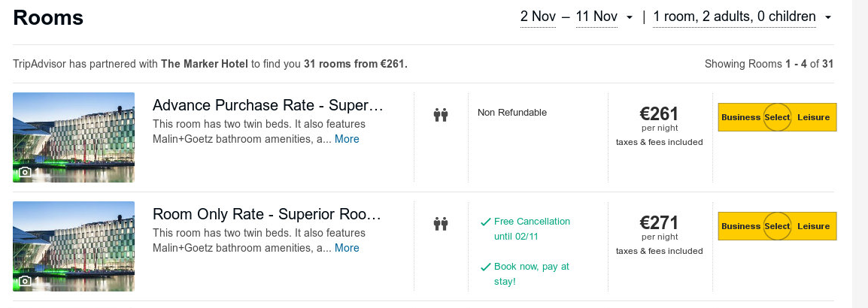868x308 pixels.
Task: Click two-adults occupancy icon for €261 room
Action: pos(441,115)
